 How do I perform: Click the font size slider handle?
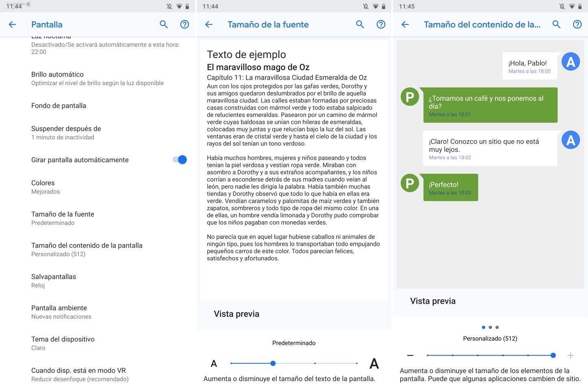coord(273,363)
